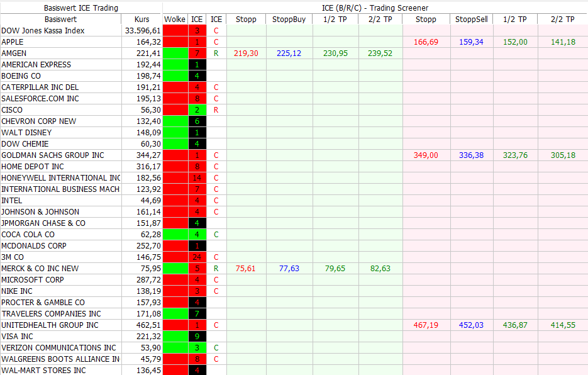Select the APPLE row name
The width and height of the screenshot is (588, 375).
13,42
